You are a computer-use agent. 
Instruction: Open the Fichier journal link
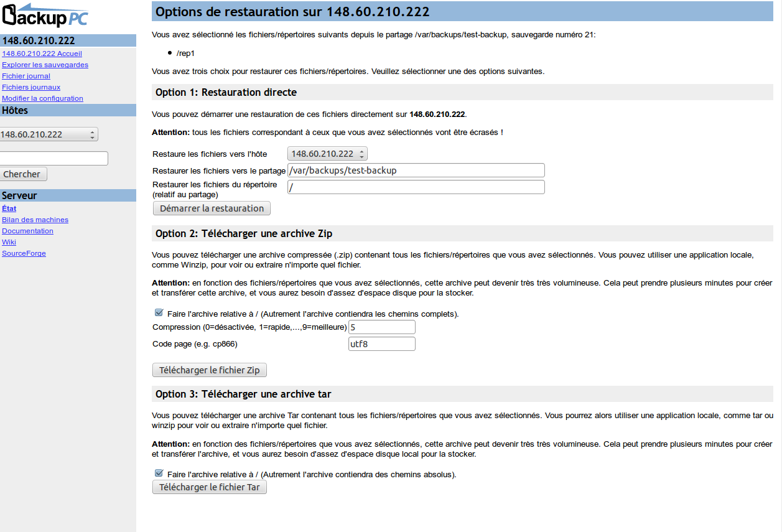[x=26, y=76]
